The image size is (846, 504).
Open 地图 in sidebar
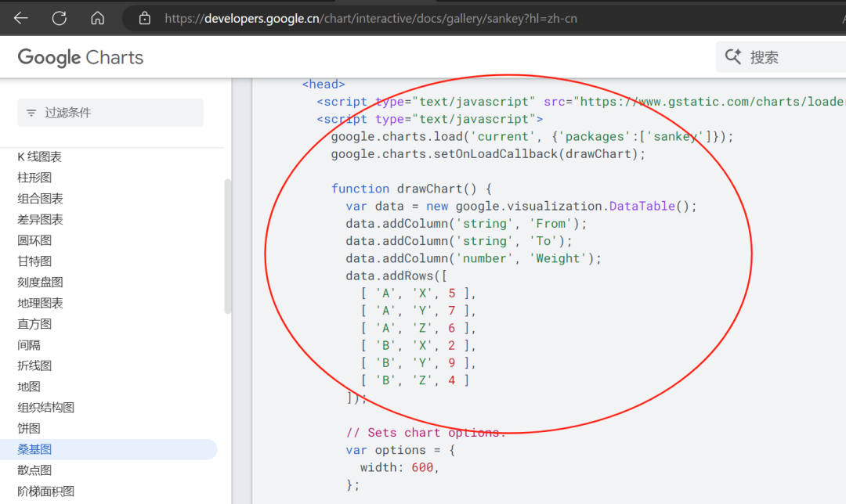click(29, 387)
